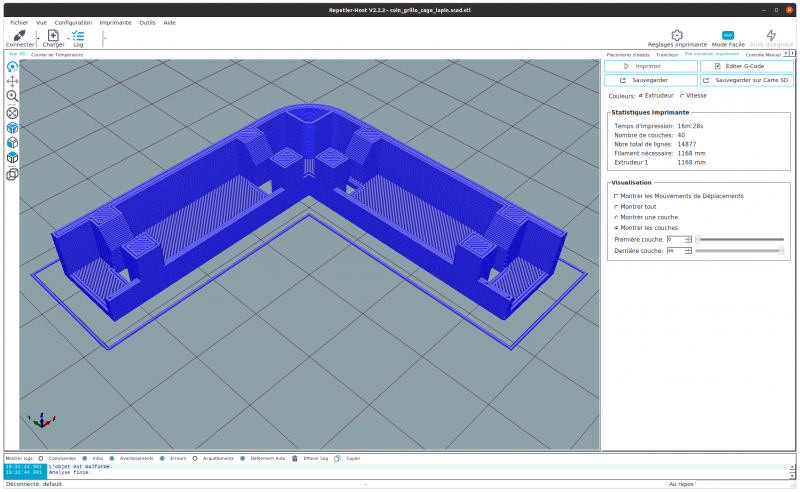Select the rotate view tool
Image resolution: width=800 pixels, height=492 pixels.
(12, 67)
